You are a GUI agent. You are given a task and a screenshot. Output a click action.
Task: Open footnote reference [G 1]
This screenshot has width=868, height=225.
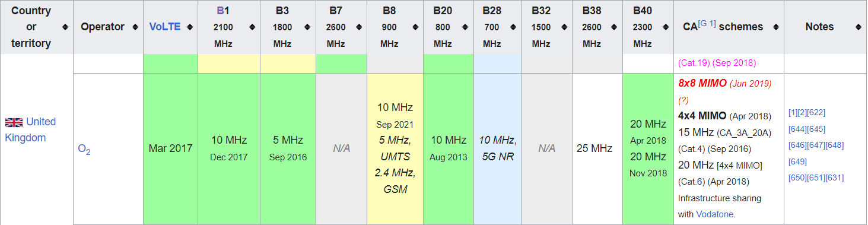[707, 24]
